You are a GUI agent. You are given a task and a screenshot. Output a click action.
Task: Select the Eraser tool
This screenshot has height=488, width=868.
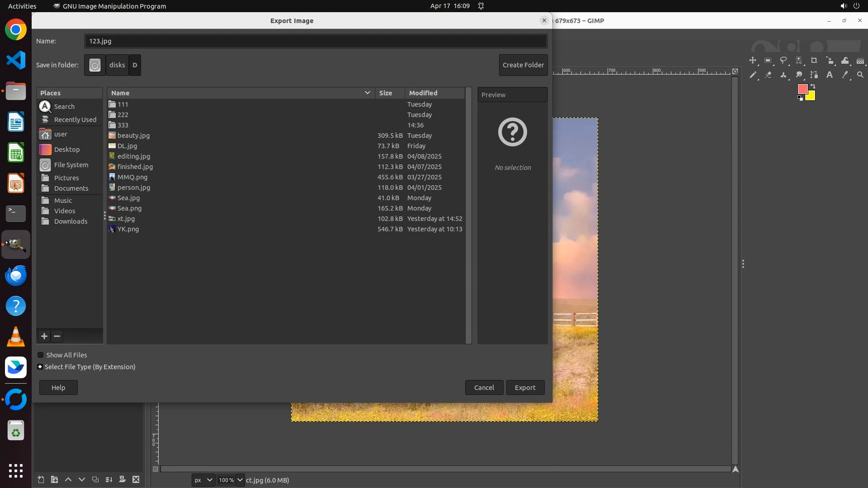click(768, 75)
